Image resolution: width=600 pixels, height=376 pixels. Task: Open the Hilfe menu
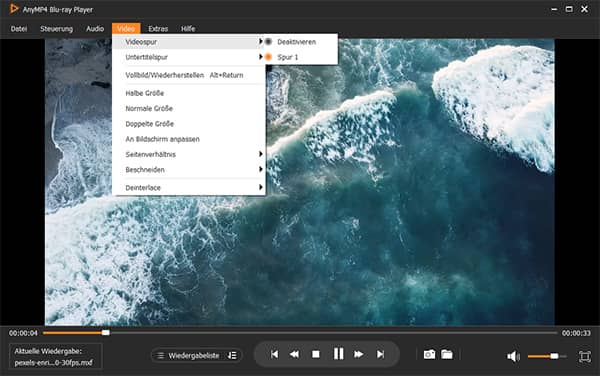188,29
